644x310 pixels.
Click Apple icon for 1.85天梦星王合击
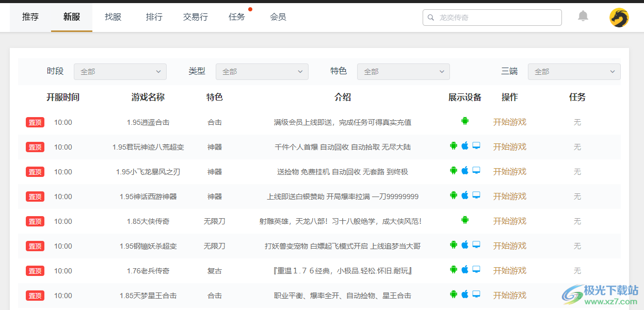point(465,295)
